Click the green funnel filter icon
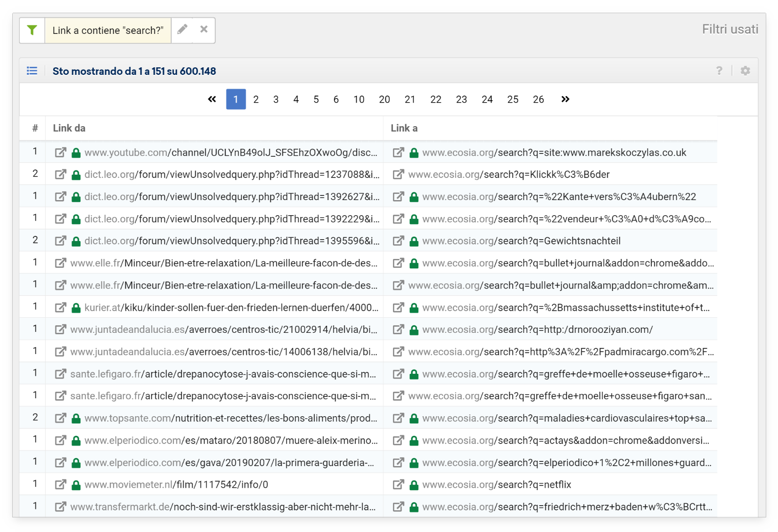Screen dimensions: 778x532 click(x=32, y=30)
